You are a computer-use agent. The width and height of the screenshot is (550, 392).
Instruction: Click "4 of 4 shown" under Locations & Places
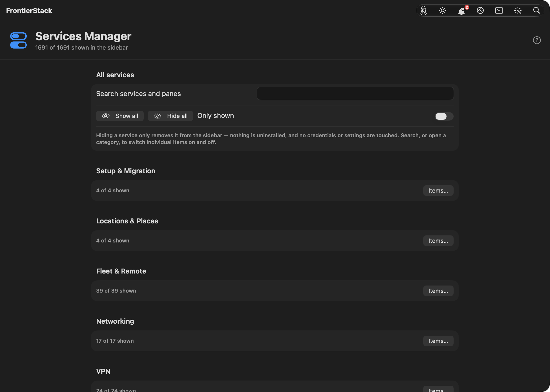tap(113, 241)
